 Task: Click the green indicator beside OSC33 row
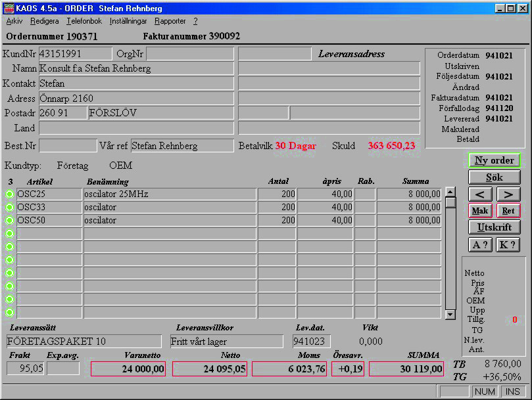(9, 208)
